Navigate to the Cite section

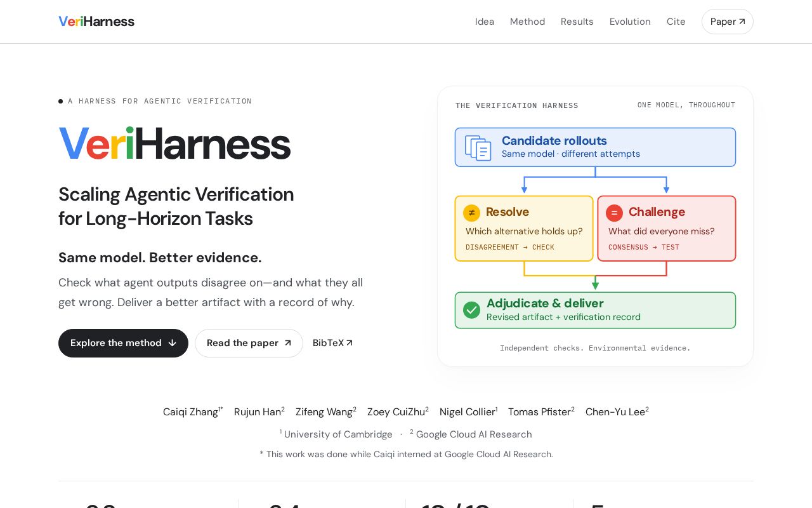pos(676,22)
